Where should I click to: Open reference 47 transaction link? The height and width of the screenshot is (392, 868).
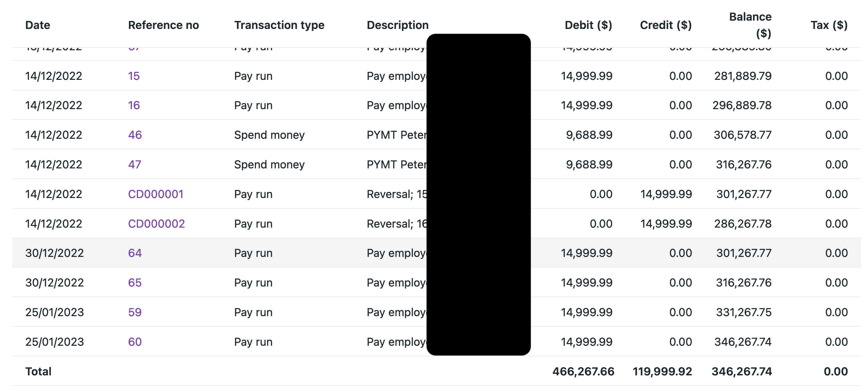(135, 164)
